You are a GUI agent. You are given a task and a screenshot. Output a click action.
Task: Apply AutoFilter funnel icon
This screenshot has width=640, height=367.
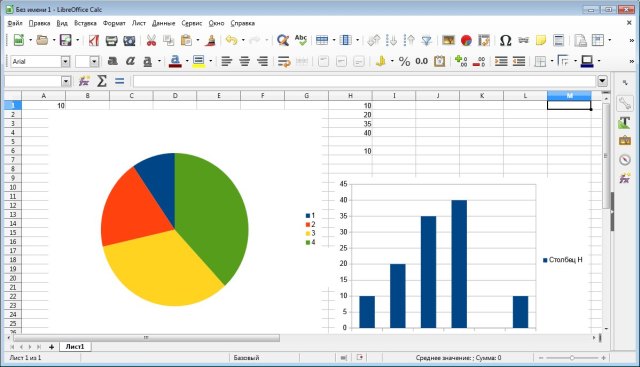(427, 40)
